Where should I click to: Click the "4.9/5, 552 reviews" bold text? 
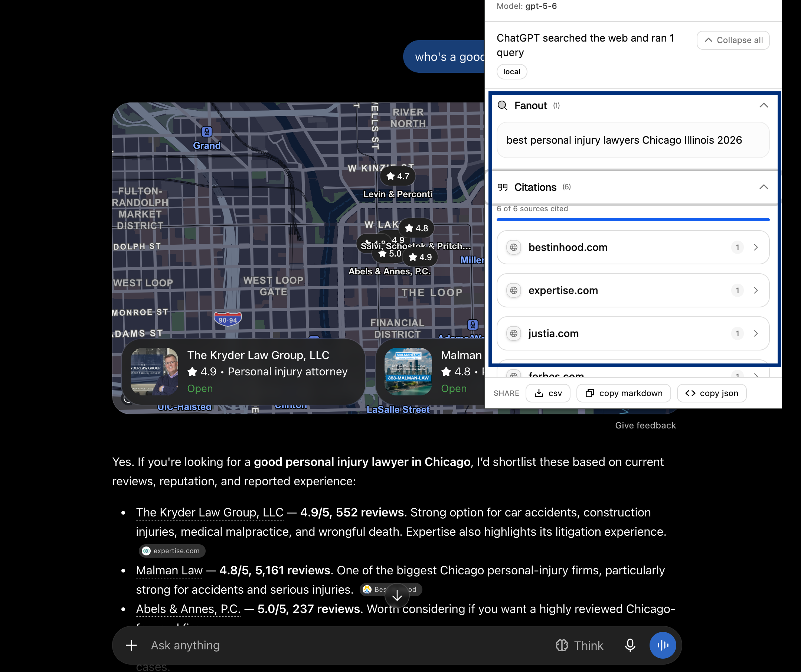coord(352,512)
